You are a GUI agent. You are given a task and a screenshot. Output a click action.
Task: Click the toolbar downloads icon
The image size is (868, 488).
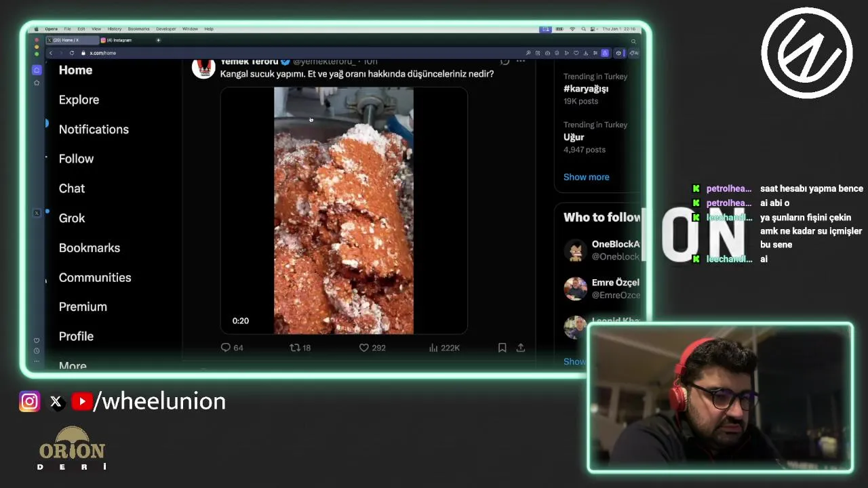point(586,53)
